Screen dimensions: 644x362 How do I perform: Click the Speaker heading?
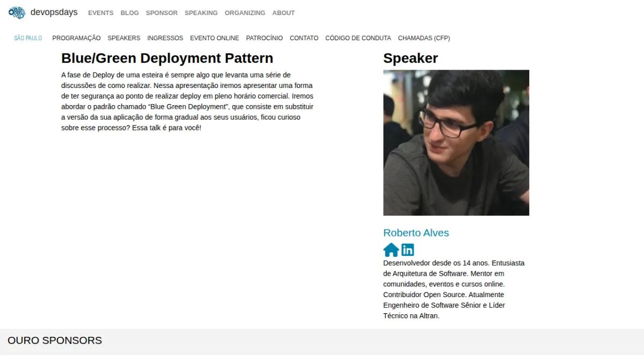point(411,58)
